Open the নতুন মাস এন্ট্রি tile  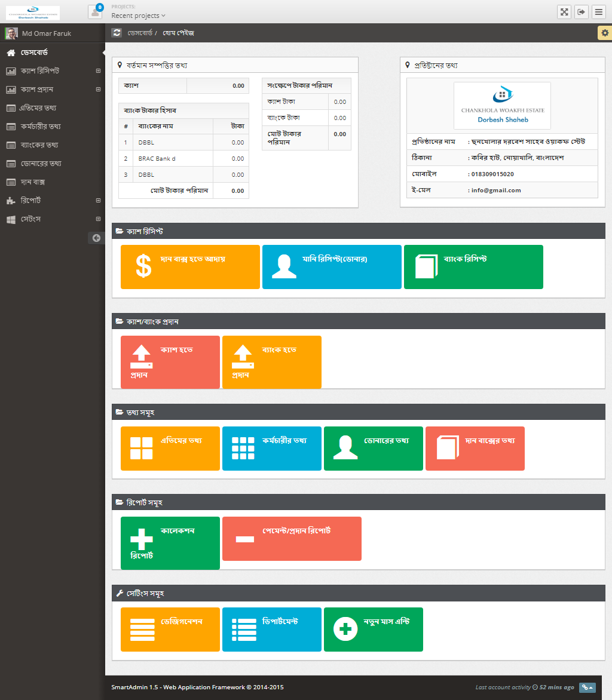373,630
